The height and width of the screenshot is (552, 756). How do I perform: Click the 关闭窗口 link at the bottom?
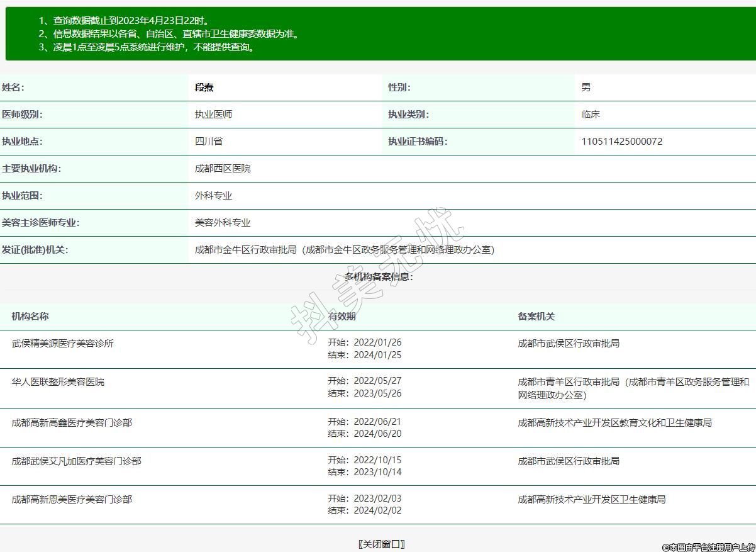pyautogui.click(x=381, y=544)
